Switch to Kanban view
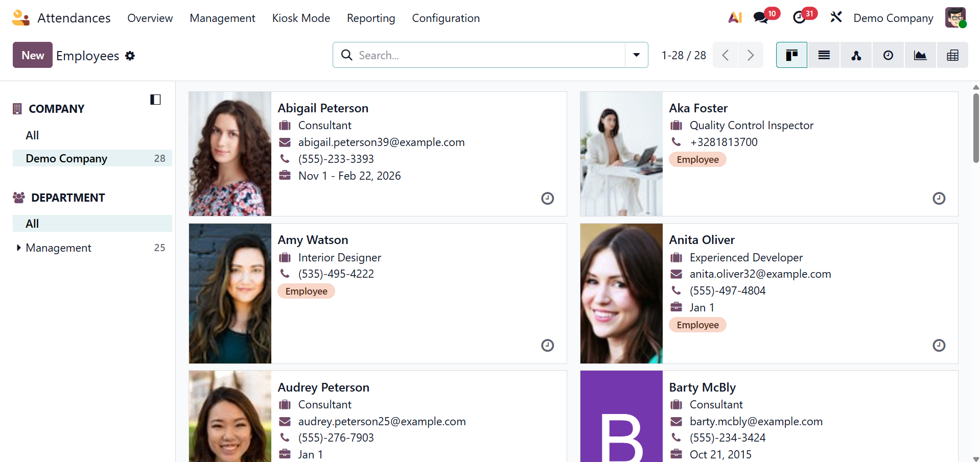The image size is (980, 462). coord(791,55)
